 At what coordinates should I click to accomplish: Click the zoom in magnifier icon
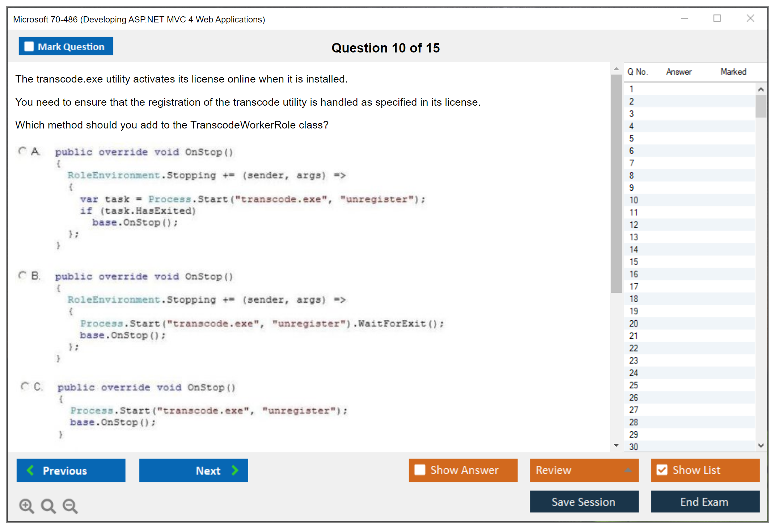pos(26,506)
